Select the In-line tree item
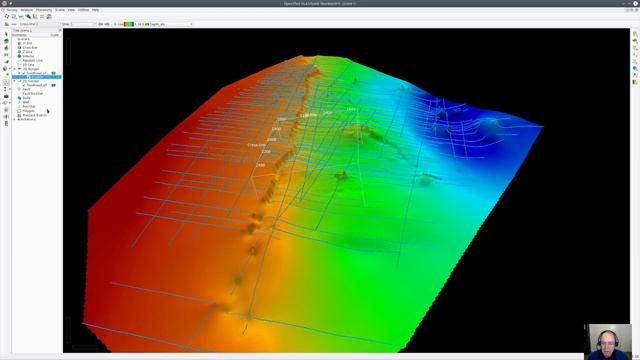Viewport: 640px width, 360px height. click(x=27, y=43)
